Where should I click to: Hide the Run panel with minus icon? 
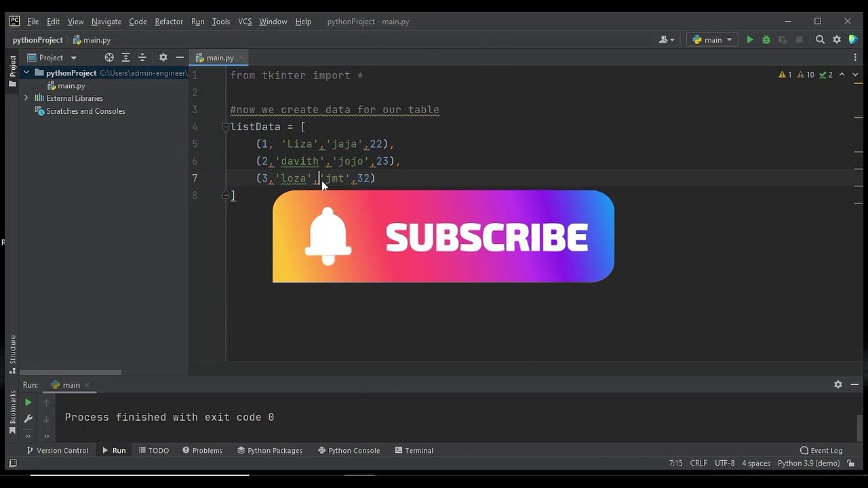854,384
